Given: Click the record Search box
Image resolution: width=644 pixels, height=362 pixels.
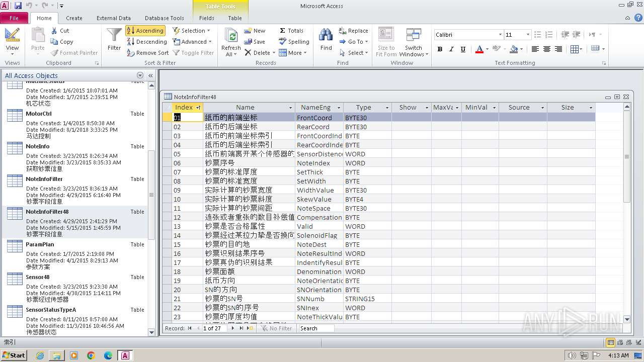Looking at the screenshot, I should tap(316, 328).
